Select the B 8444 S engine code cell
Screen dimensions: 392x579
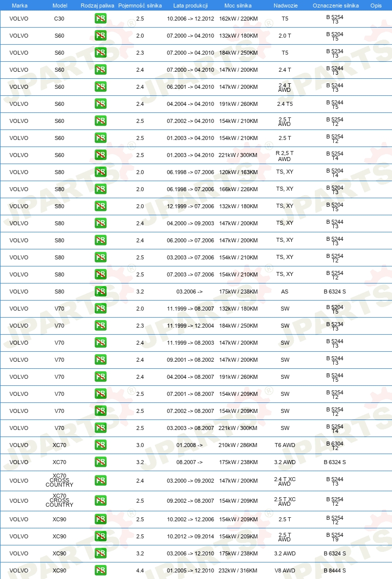pyautogui.click(x=335, y=570)
